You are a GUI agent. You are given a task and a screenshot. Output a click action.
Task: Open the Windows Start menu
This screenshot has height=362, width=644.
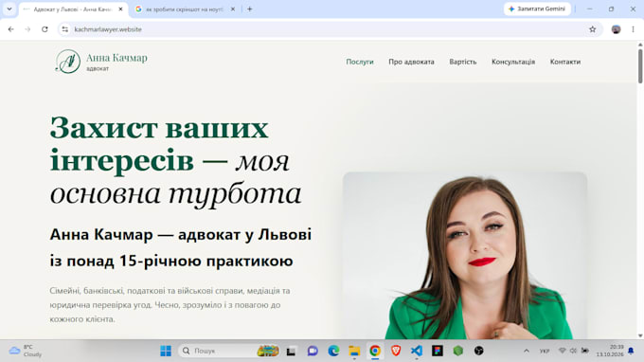[x=166, y=351]
